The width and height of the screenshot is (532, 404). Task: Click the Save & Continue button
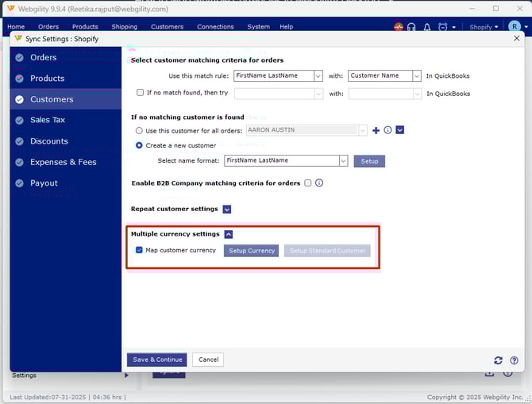[x=157, y=360]
